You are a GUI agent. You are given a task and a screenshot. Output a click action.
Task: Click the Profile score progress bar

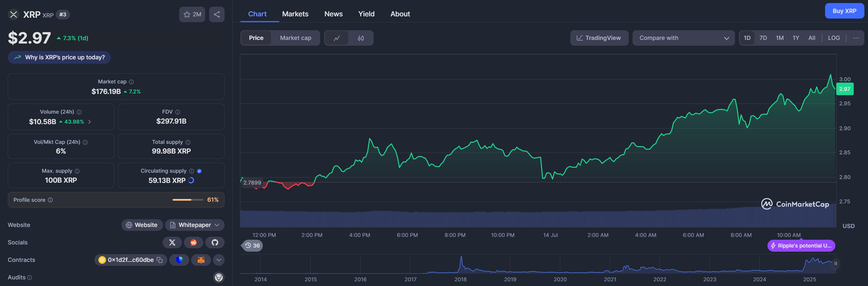click(x=188, y=200)
